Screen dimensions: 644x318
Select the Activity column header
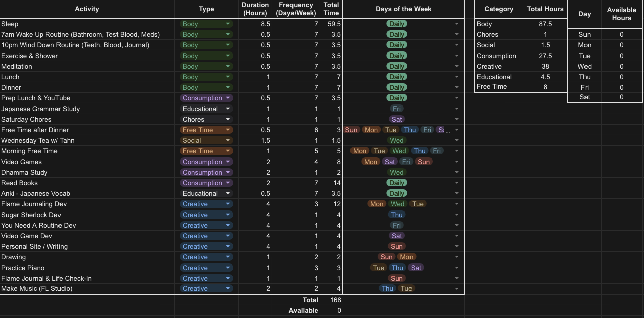click(87, 9)
